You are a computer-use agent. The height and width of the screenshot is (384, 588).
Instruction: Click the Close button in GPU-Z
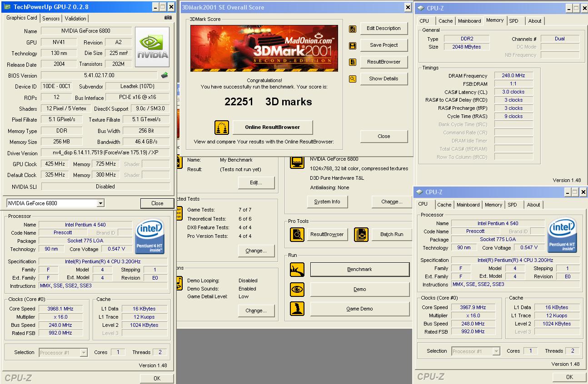(157, 203)
